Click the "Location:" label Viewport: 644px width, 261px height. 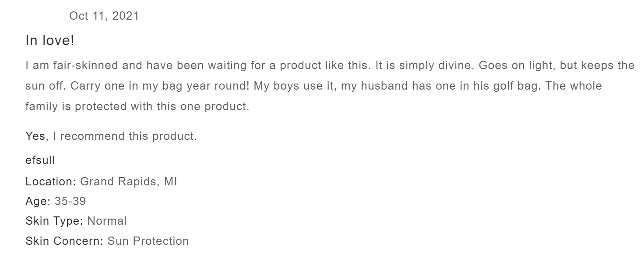click(x=51, y=181)
